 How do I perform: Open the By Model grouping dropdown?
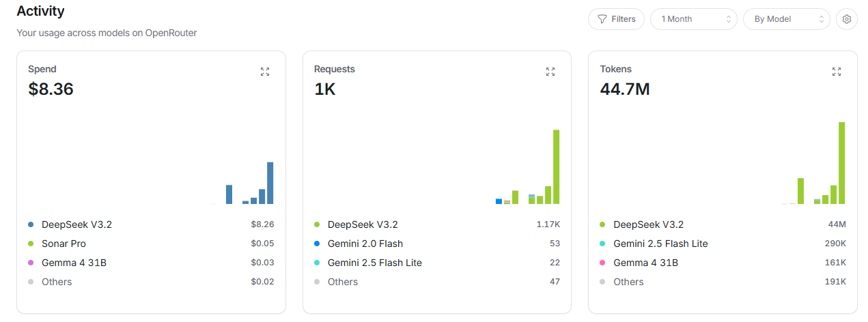point(786,19)
